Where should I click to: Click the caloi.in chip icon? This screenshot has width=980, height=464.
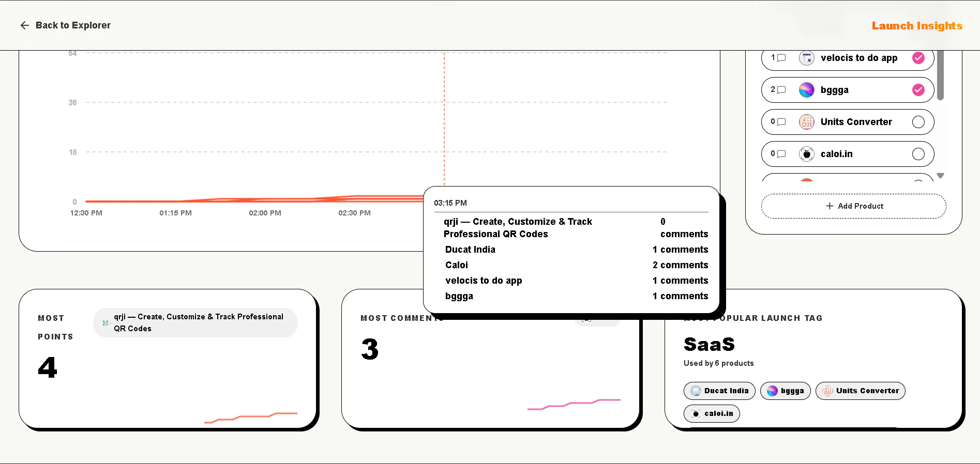tap(696, 414)
